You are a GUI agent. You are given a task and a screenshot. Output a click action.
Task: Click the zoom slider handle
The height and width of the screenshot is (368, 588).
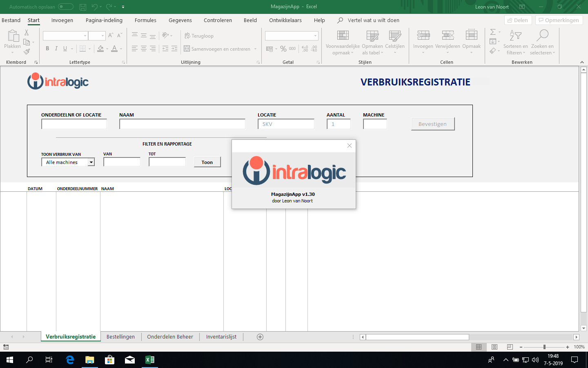(544, 347)
